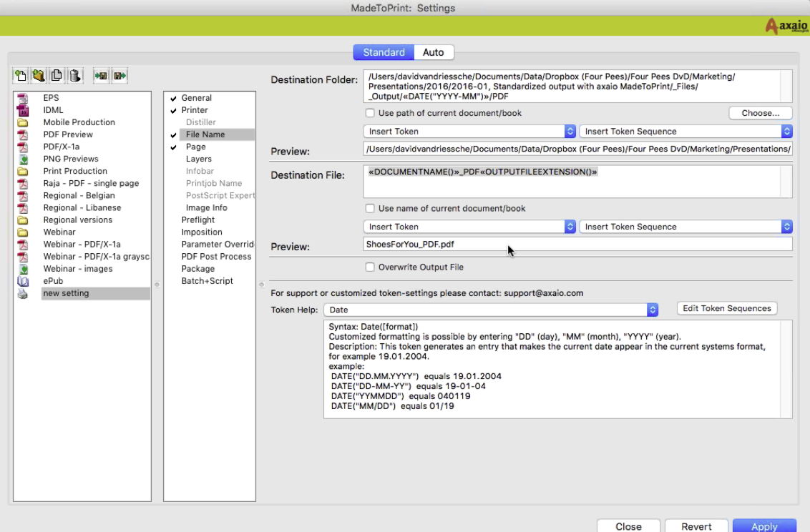Select the Regional - Belgian setting name
810x532 pixels.
[79, 195]
